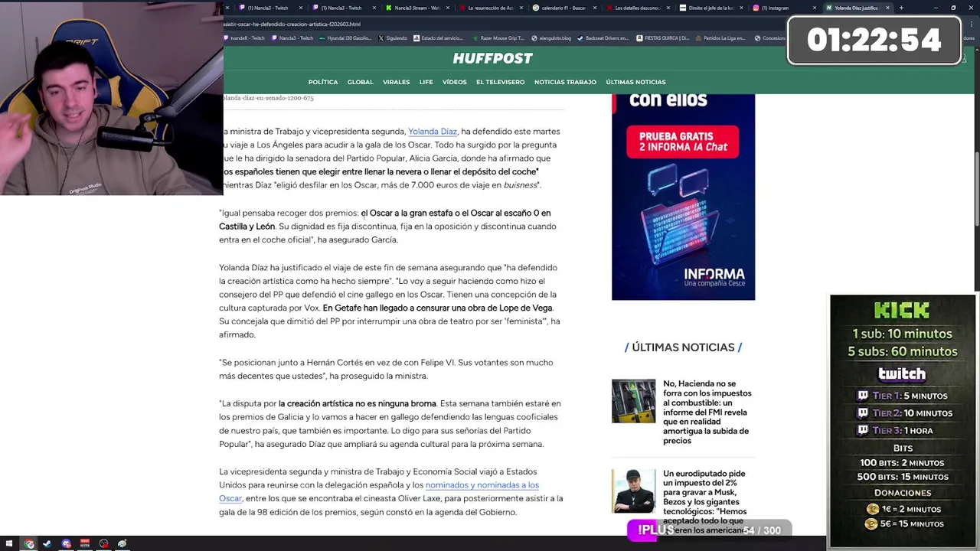Click 'En Getafe han llegado a censurar' text
Viewport: 980px width, 551px height.
click(437, 308)
